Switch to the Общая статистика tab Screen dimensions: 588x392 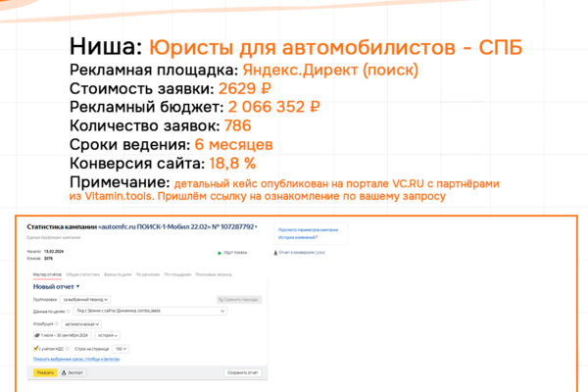pyautogui.click(x=83, y=274)
